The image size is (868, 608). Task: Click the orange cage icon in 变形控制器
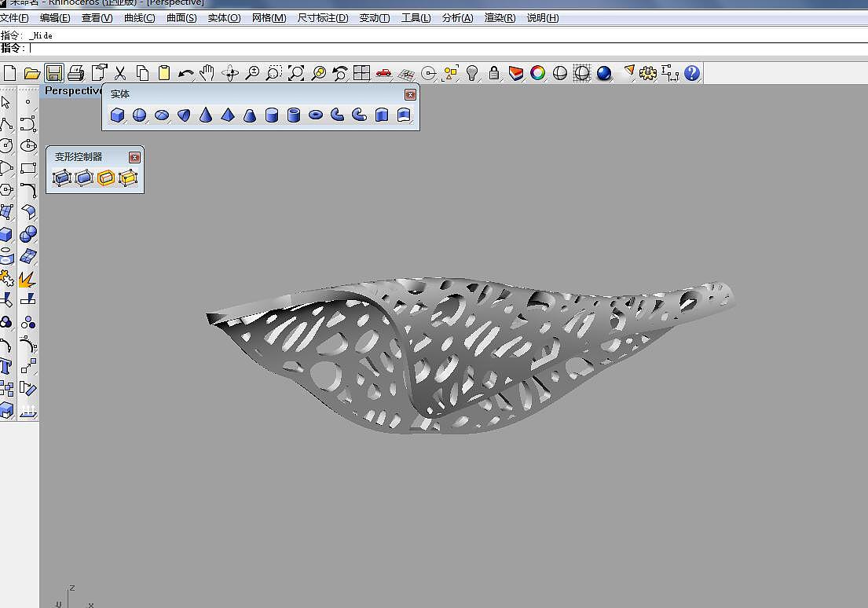pyautogui.click(x=106, y=178)
